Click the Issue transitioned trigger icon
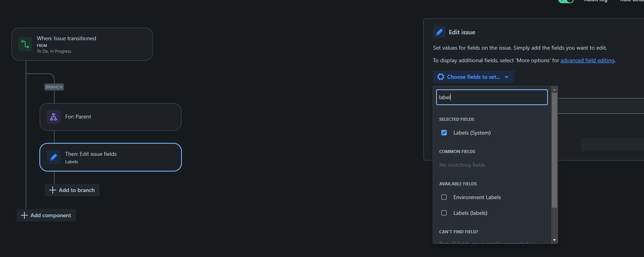 click(25, 44)
